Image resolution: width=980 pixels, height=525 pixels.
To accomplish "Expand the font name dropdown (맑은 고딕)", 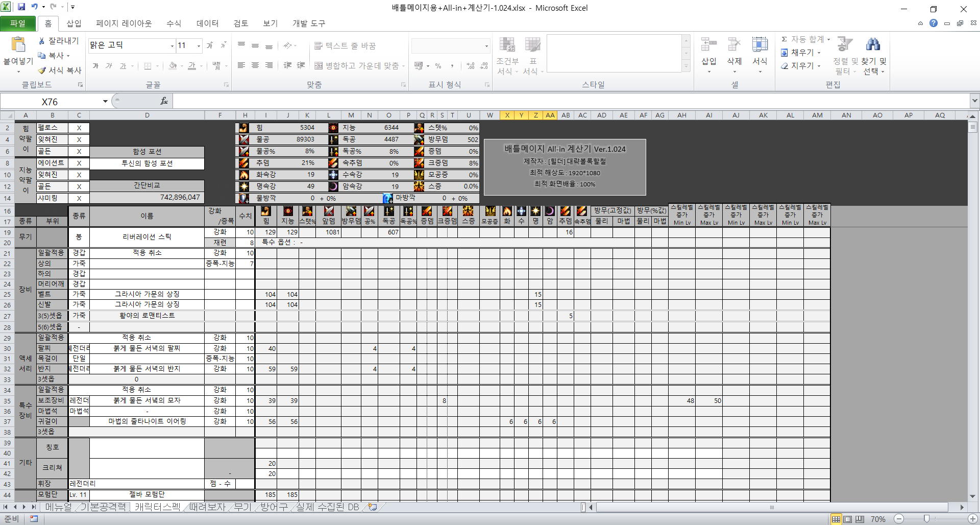I will [x=172, y=46].
